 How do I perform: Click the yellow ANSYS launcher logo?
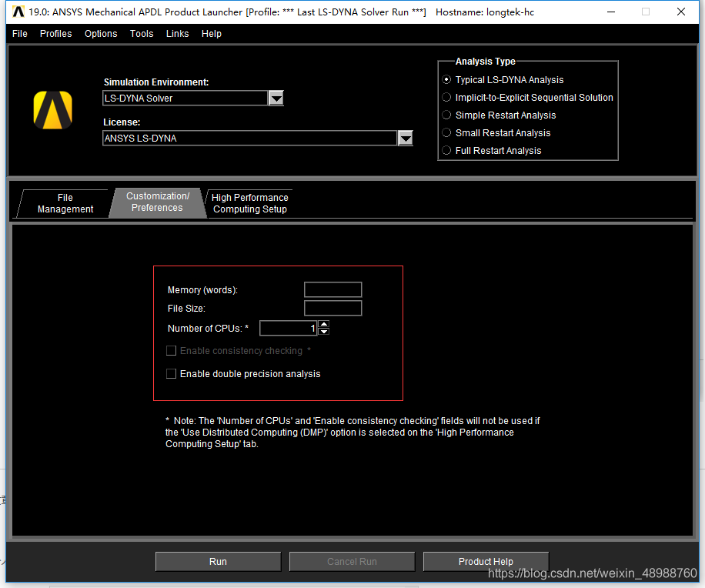pos(53,110)
